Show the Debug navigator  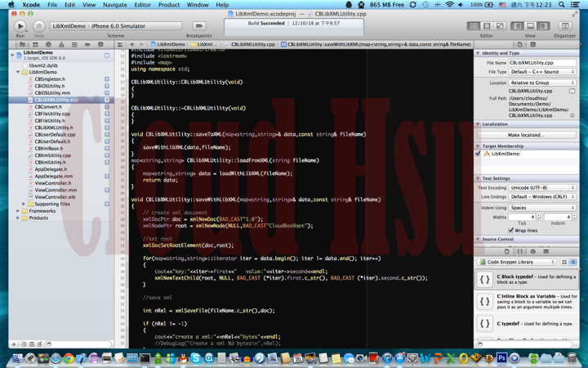tap(74, 44)
